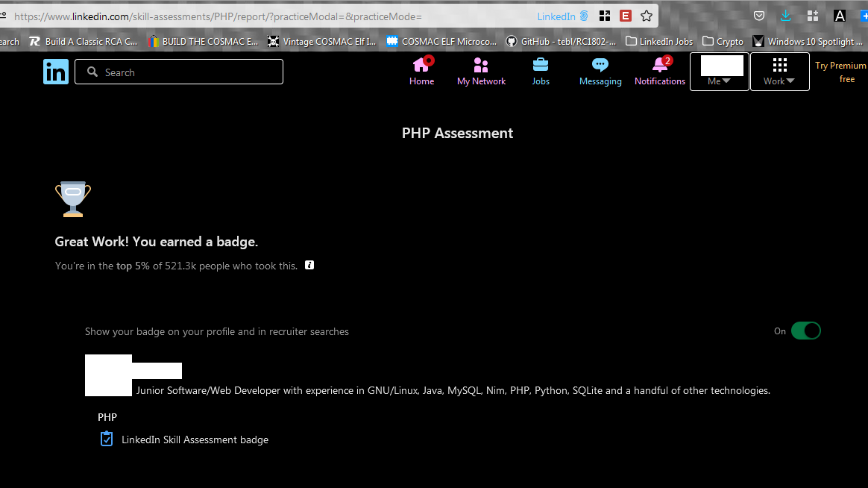Open the LinkedIn Jobs bookmark folder
Image resolution: width=868 pixels, height=488 pixels.
coord(659,42)
